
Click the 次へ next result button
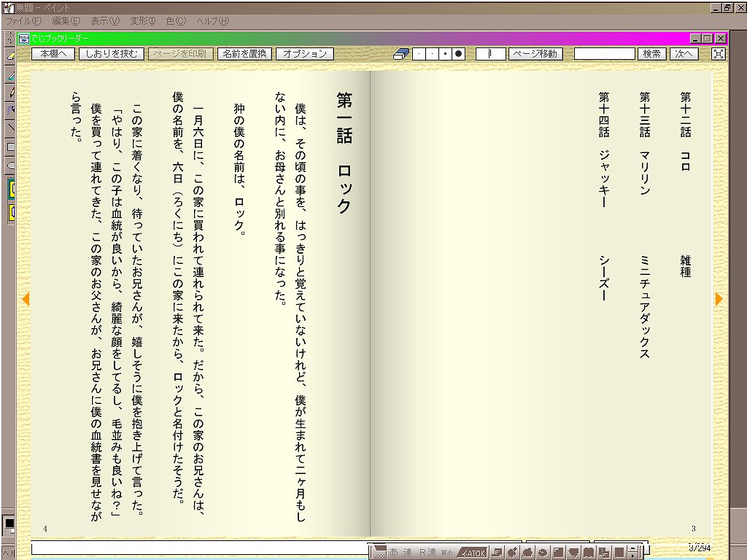tap(684, 54)
